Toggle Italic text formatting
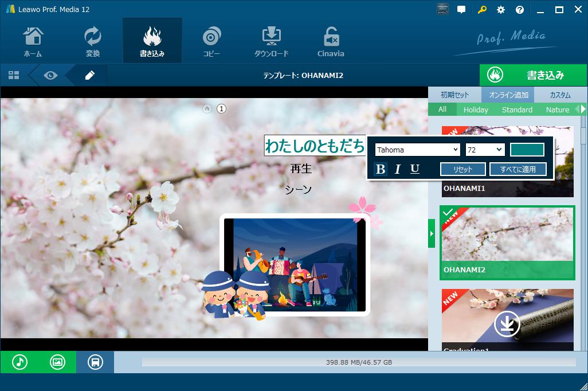This screenshot has height=391, width=588. pyautogui.click(x=398, y=169)
